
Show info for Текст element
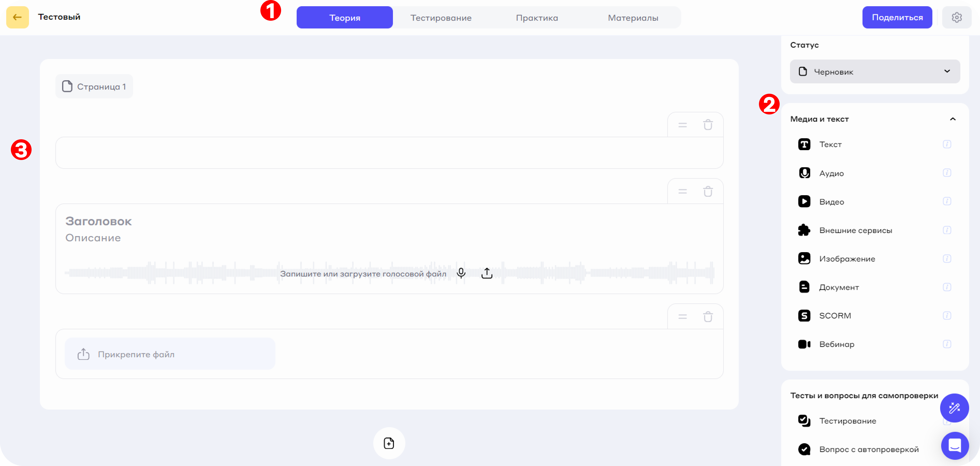(947, 144)
